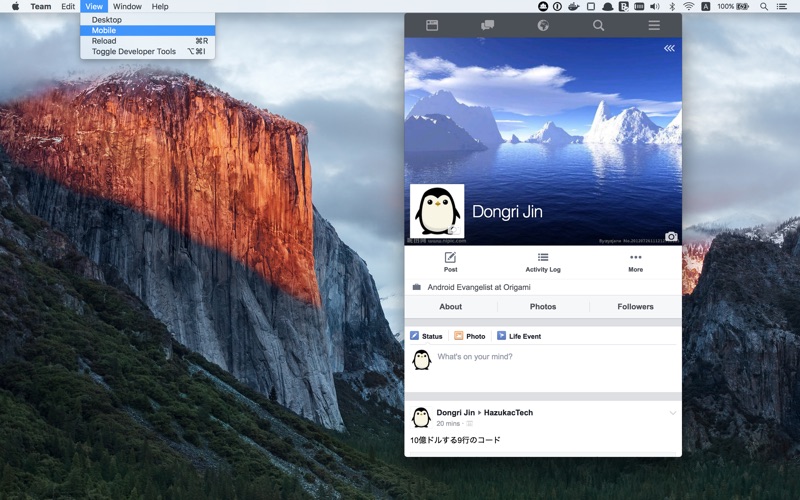Click the briefcase icon beside the job title

[416, 287]
